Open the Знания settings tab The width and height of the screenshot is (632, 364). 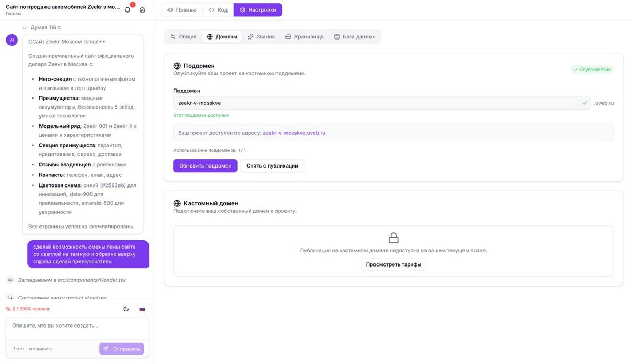[261, 37]
